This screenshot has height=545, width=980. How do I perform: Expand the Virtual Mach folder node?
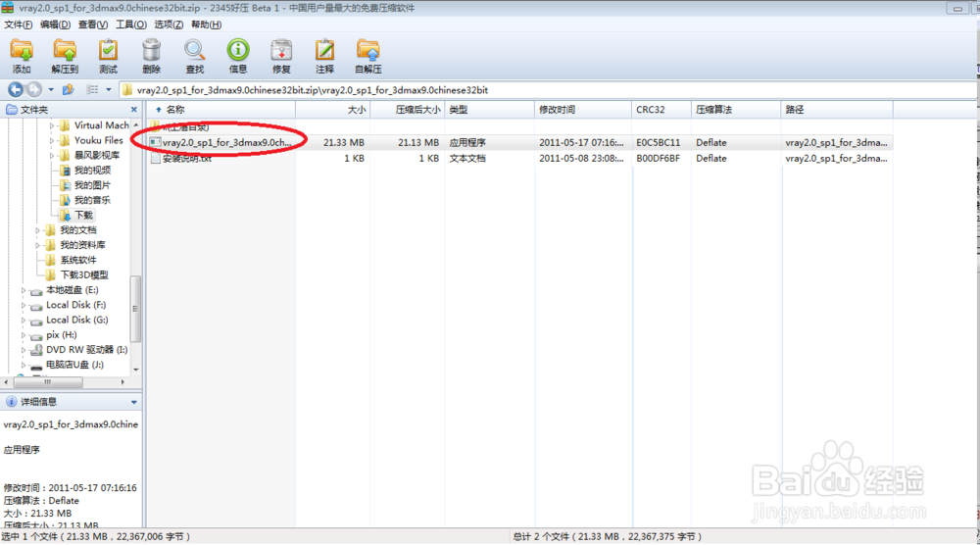pos(52,125)
